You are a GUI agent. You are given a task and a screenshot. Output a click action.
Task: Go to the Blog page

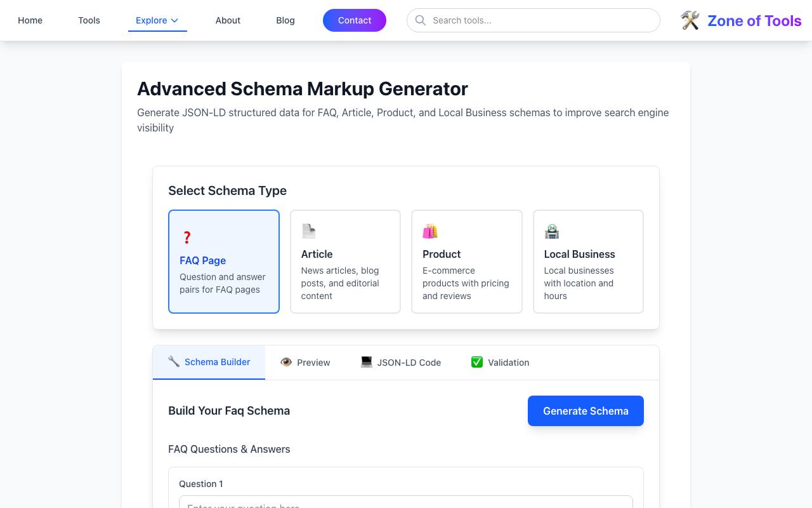[x=285, y=20]
